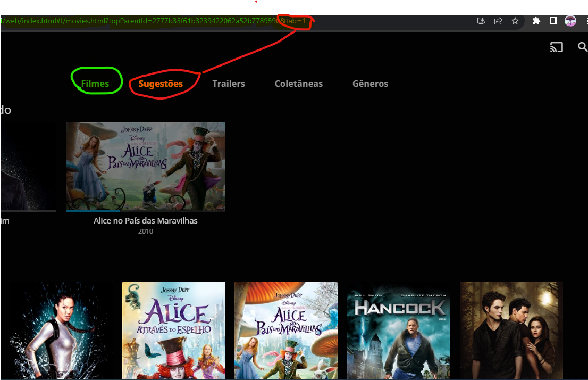
Task: Switch to the Gêneros tab
Action: coord(370,84)
